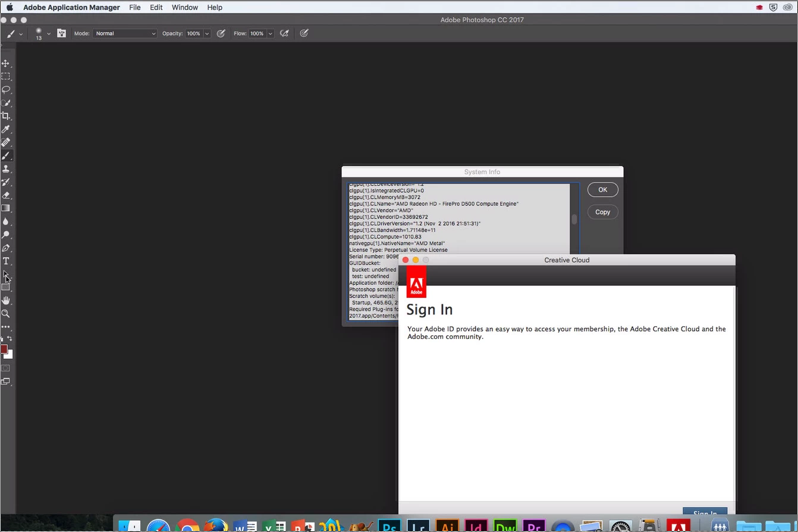
Task: Toggle the Brush panel in options bar
Action: pyautogui.click(x=61, y=33)
